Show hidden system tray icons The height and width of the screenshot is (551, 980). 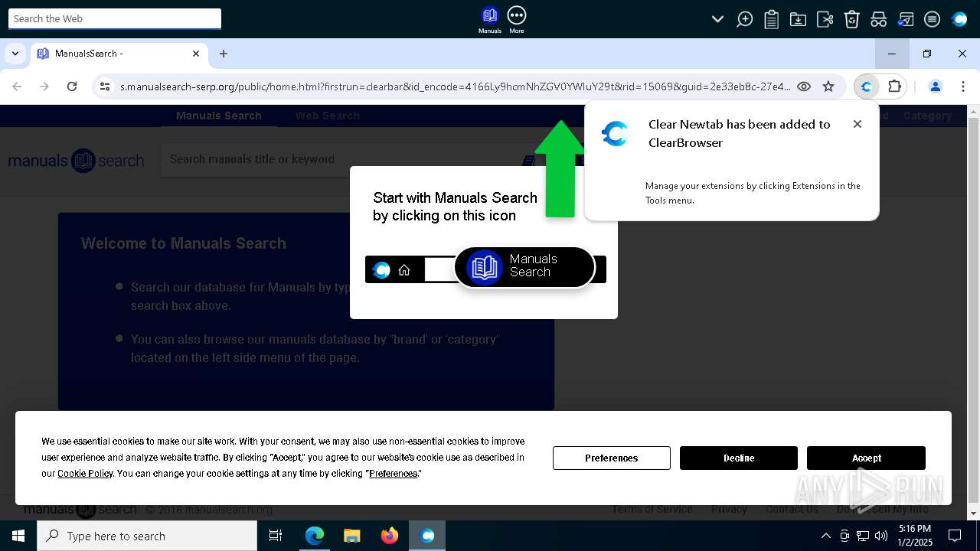click(825, 536)
